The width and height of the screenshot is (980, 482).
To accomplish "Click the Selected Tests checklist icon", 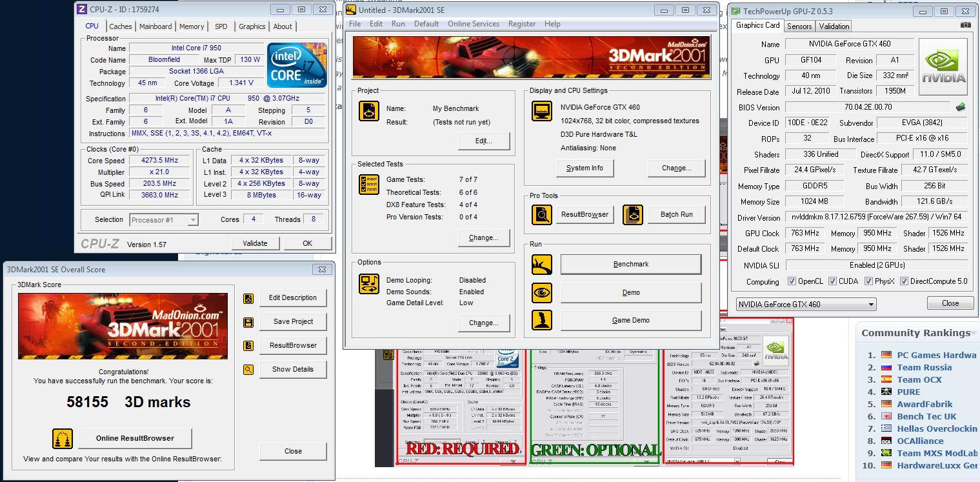I will tap(369, 185).
